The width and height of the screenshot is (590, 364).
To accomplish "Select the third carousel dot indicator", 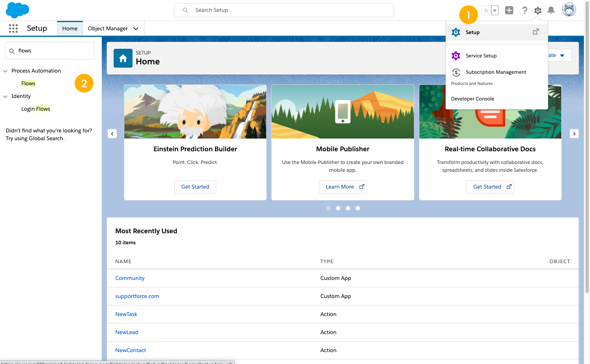I will [348, 208].
